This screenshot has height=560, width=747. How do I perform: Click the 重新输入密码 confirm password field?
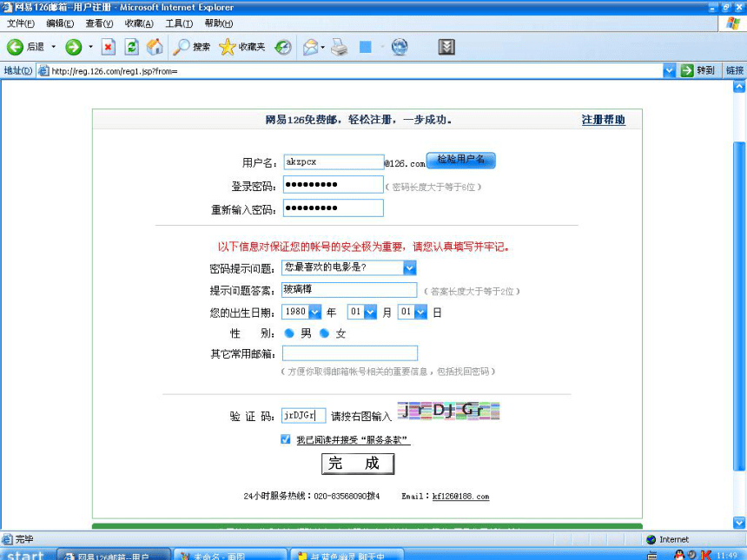click(x=333, y=208)
